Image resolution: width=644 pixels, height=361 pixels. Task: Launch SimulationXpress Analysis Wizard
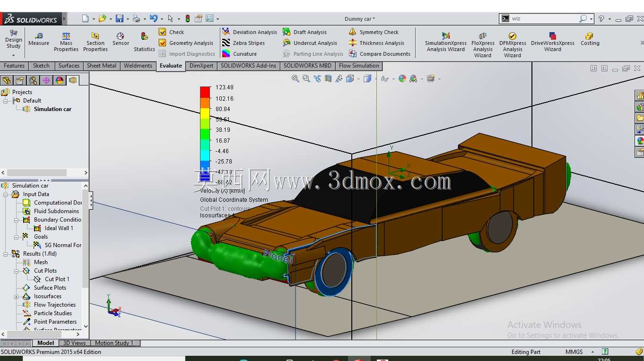click(445, 43)
